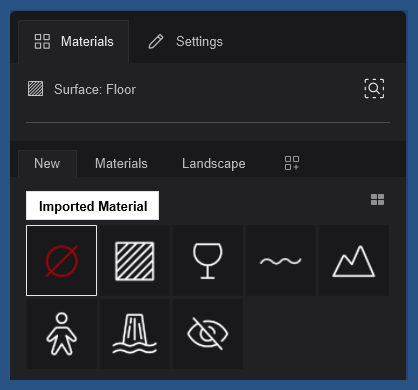
Task: Apply the invisible crossed-eye material
Action: point(208,334)
